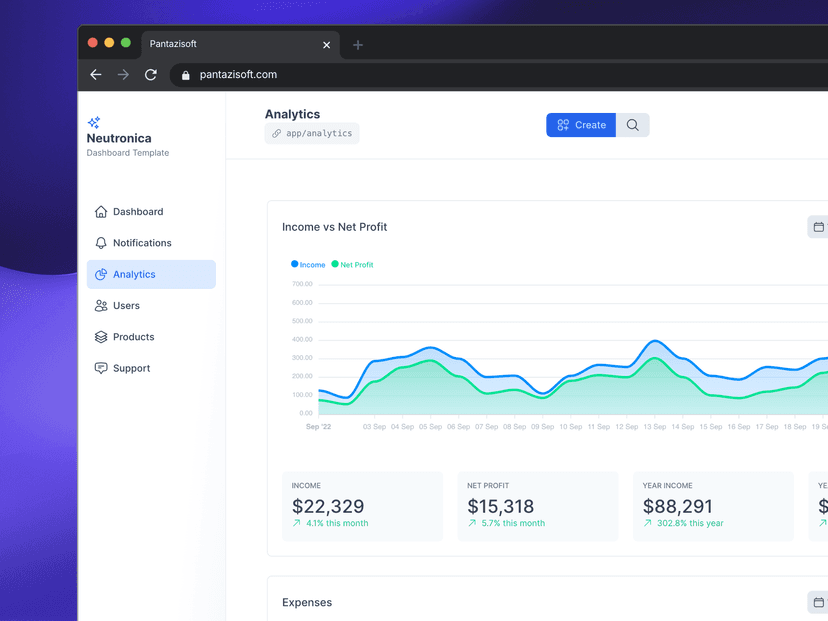Image resolution: width=828 pixels, height=621 pixels.
Task: Open Notifications in the sidebar
Action: pyautogui.click(x=151, y=243)
